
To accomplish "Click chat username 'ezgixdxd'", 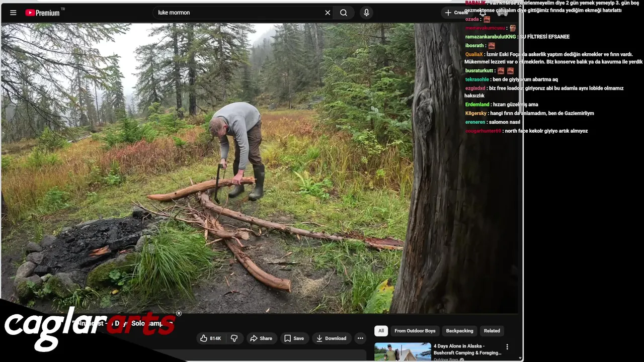I will pyautogui.click(x=475, y=88).
